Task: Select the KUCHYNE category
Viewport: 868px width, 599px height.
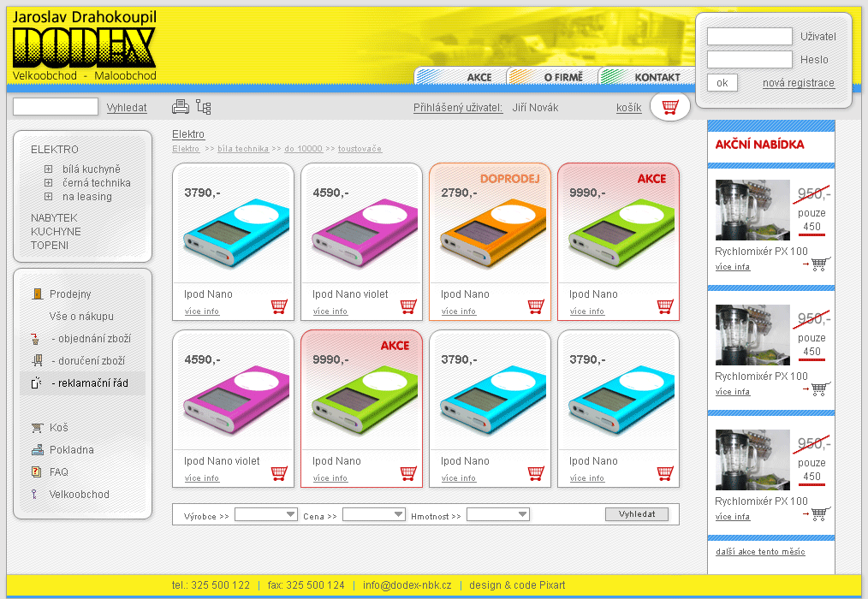Action: click(56, 231)
